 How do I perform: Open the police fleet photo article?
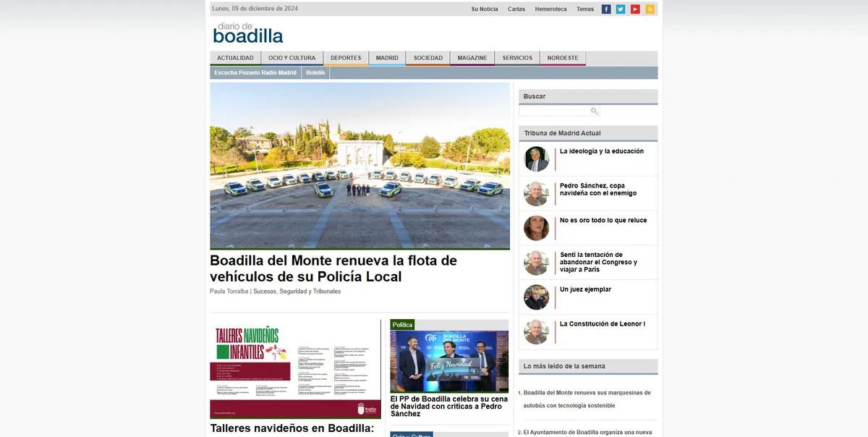(360, 166)
